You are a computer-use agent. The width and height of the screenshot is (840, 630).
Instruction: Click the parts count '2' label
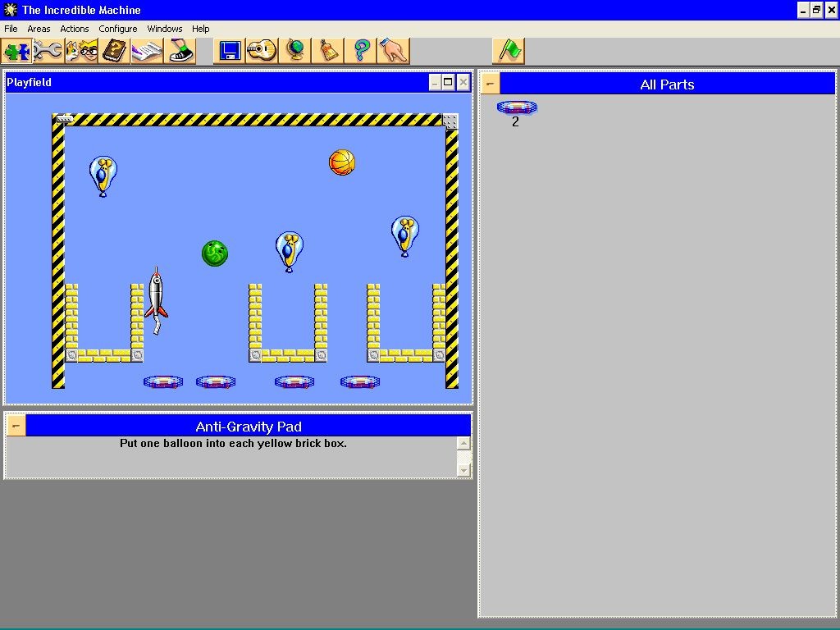pos(515,122)
